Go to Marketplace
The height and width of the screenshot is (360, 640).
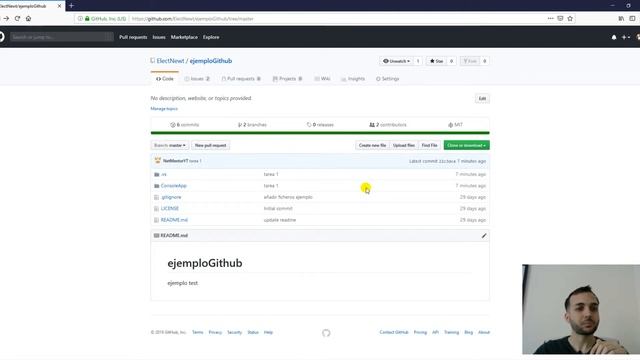(x=184, y=37)
